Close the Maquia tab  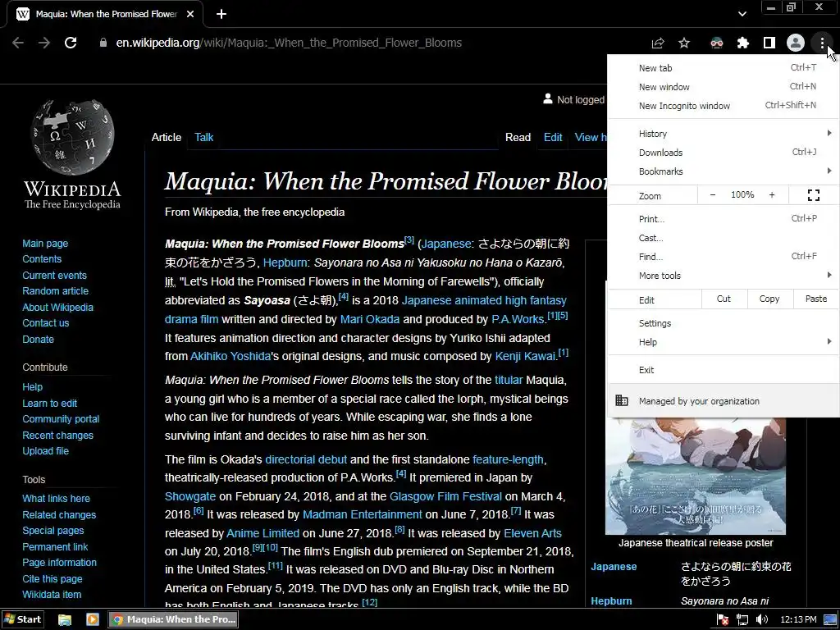coord(190,14)
